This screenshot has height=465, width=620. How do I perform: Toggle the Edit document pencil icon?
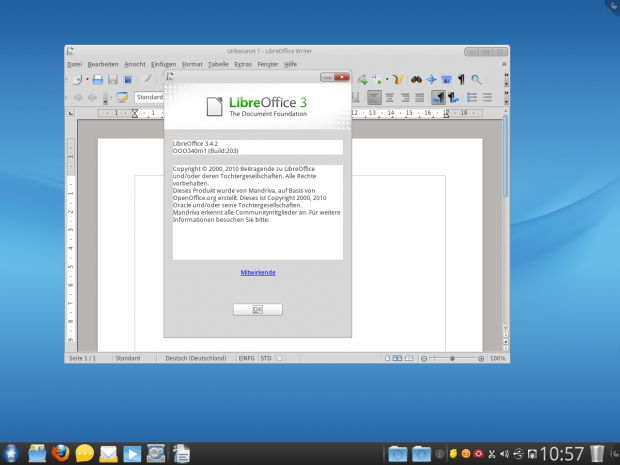(x=147, y=79)
